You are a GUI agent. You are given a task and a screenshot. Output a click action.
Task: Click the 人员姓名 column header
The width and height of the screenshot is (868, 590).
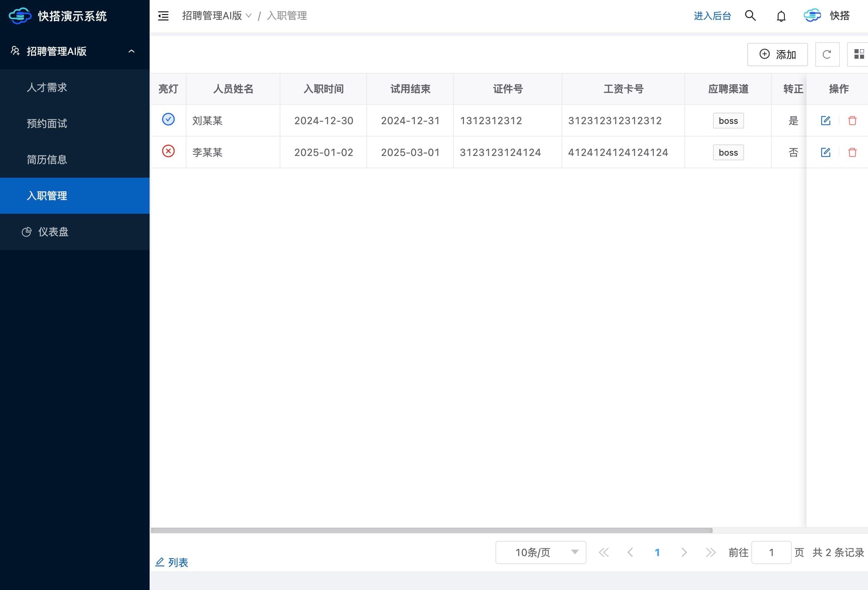pos(233,89)
